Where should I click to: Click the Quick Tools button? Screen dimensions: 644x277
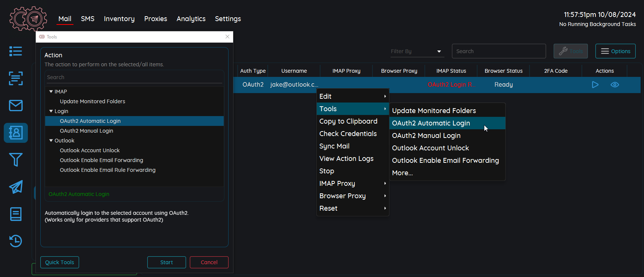60,262
